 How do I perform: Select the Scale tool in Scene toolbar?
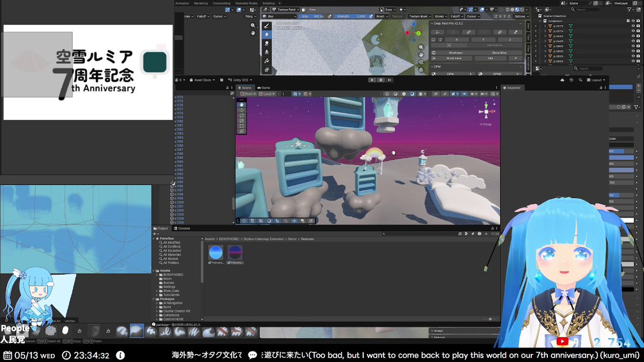241,121
